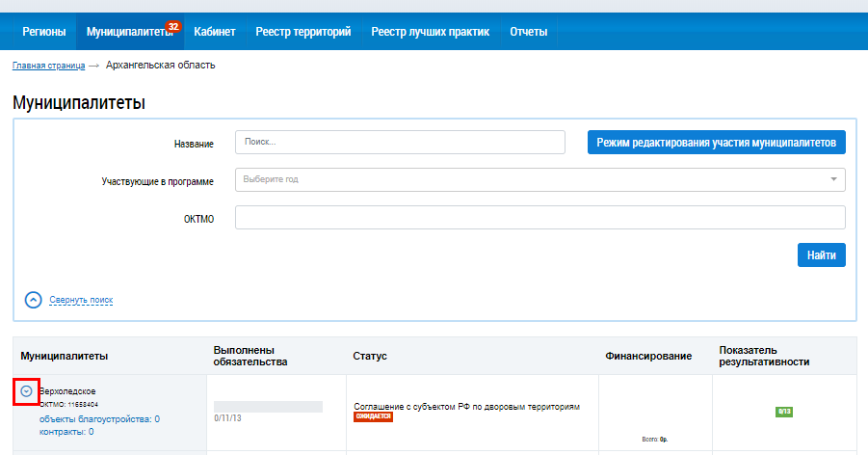Image resolution: width=868 pixels, height=455 pixels.
Task: Focus the Название search field
Action: tap(400, 142)
